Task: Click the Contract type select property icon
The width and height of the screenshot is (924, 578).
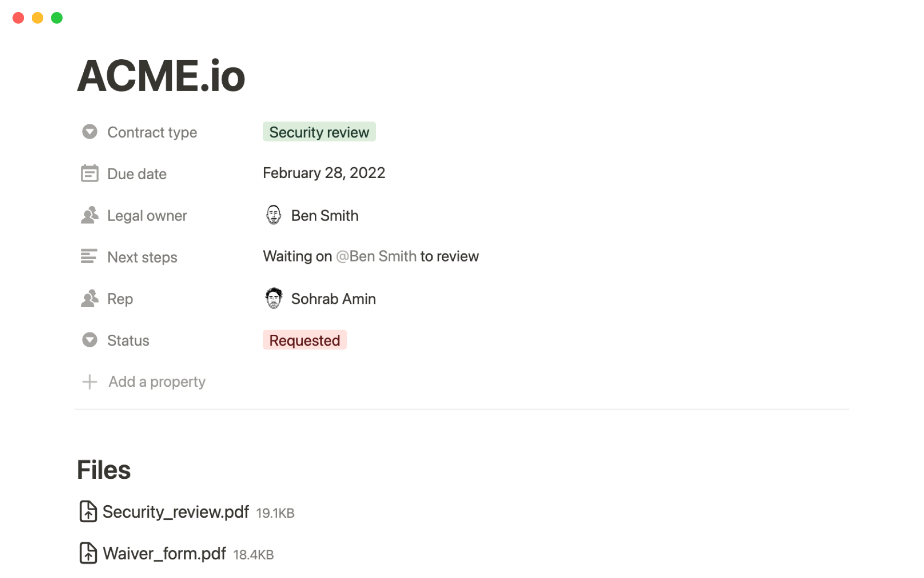Action: coord(90,131)
